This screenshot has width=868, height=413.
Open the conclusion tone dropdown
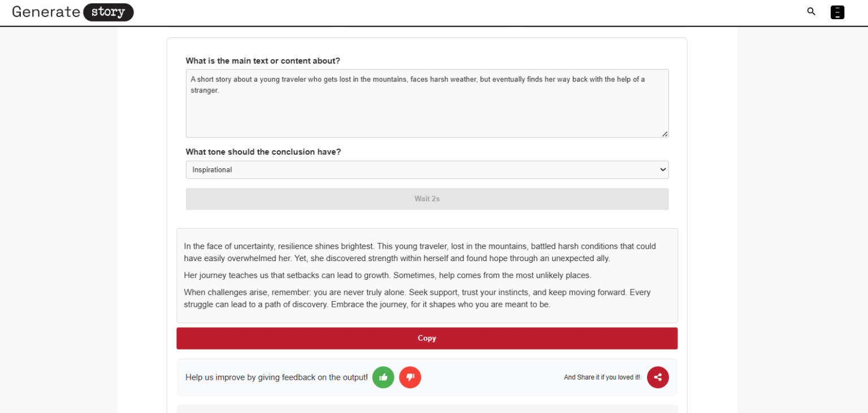[427, 169]
